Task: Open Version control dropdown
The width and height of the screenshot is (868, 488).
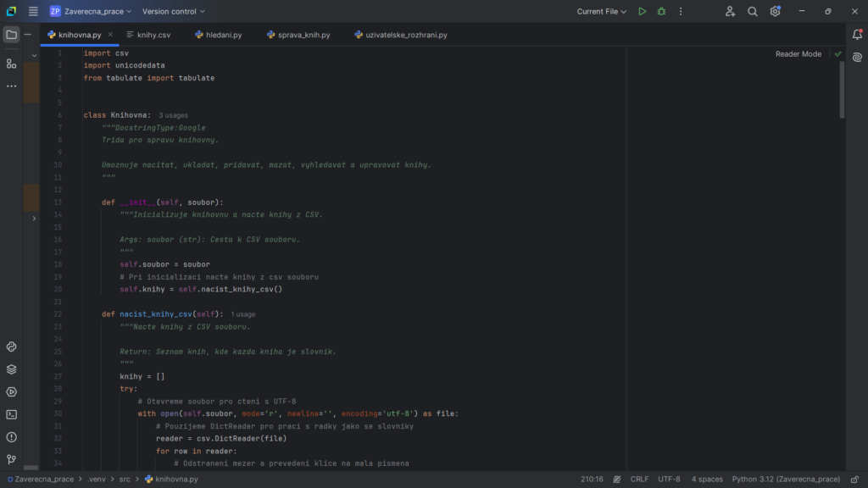Action: 173,11
